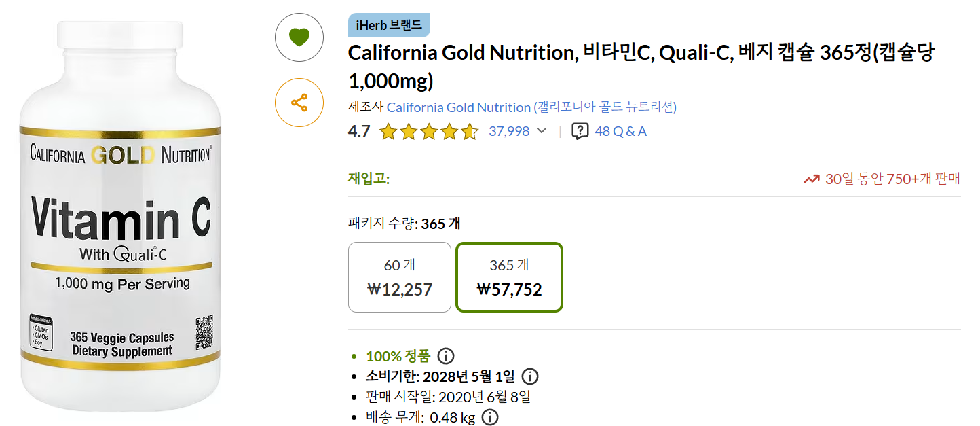Open info icon beside 소비기한 date
The width and height of the screenshot is (980, 426).
pos(530,376)
